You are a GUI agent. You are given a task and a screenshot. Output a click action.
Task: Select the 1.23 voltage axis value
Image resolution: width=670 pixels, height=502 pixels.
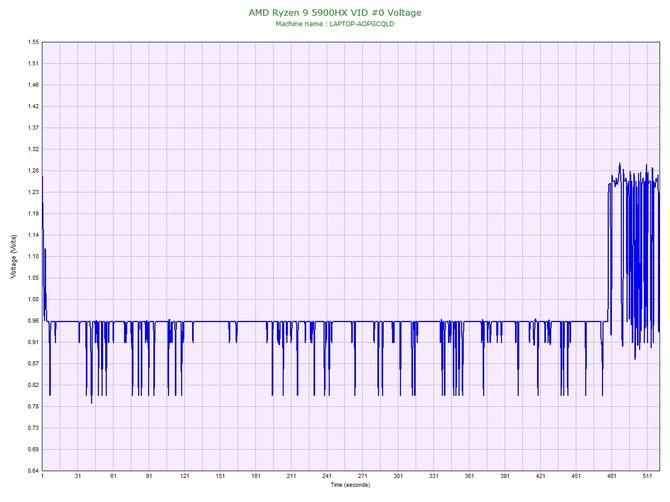(33, 192)
